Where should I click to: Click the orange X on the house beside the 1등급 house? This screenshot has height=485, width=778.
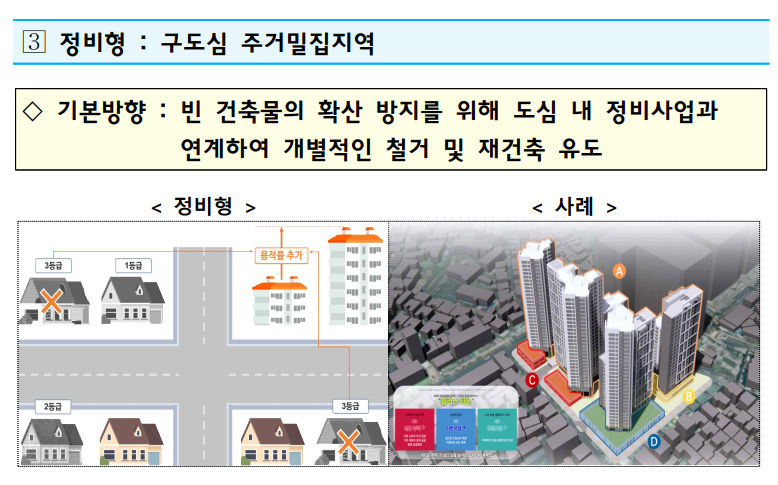pyautogui.click(x=51, y=301)
